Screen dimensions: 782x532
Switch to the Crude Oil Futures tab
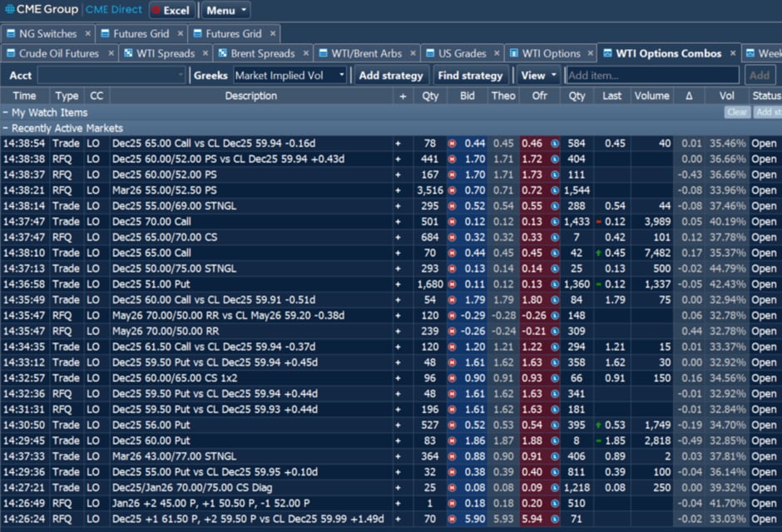tap(59, 53)
